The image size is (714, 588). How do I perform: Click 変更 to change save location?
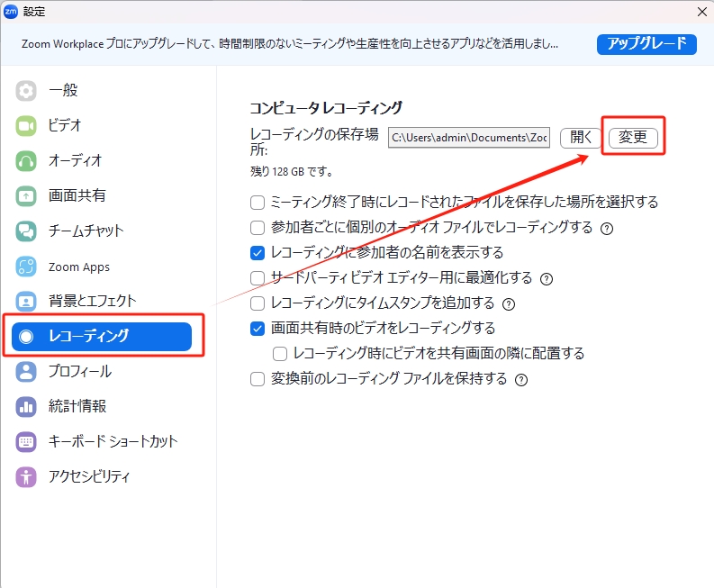[633, 138]
